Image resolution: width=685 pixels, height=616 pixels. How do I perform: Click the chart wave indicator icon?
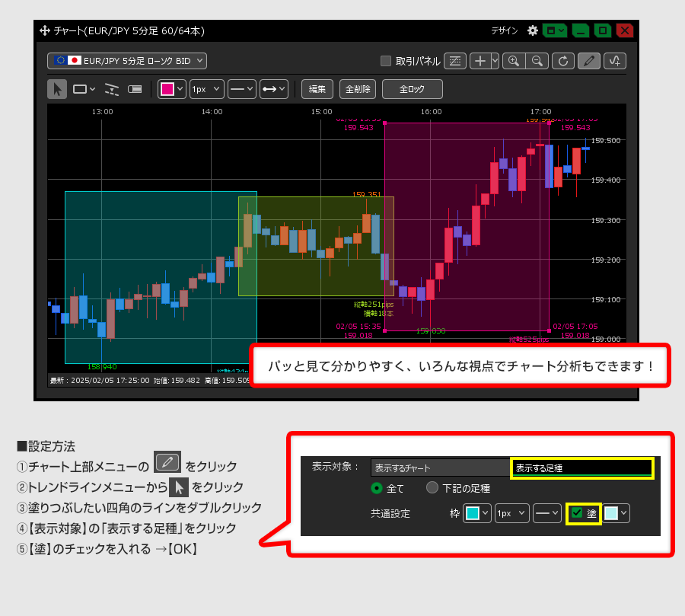tap(615, 61)
